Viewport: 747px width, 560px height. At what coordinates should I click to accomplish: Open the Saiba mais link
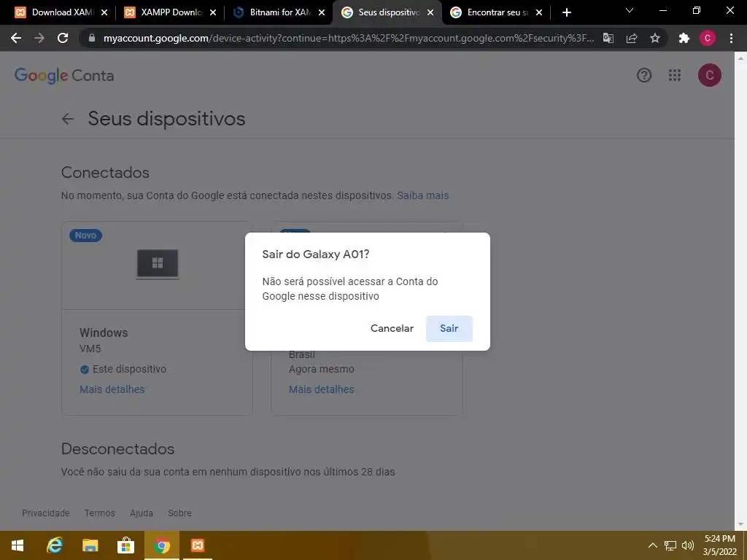click(x=422, y=195)
